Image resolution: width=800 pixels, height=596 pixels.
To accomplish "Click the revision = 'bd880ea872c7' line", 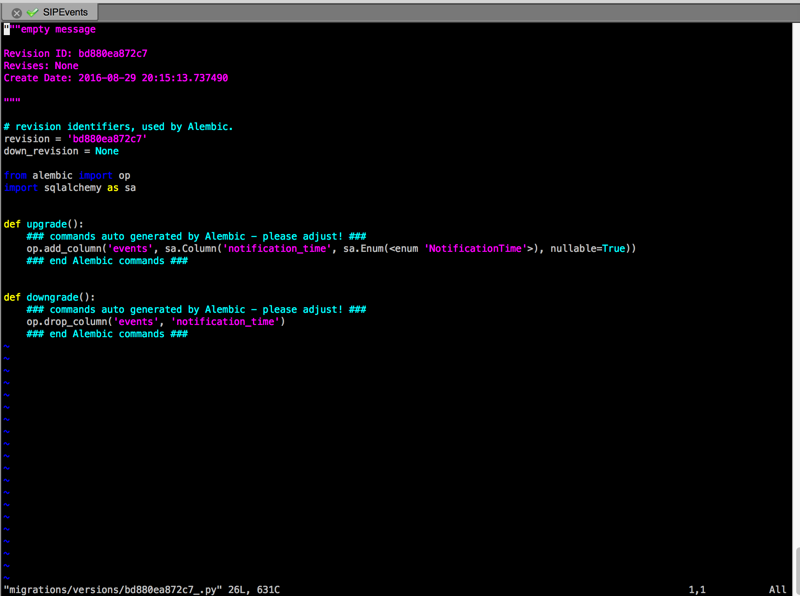I will tap(76, 139).
